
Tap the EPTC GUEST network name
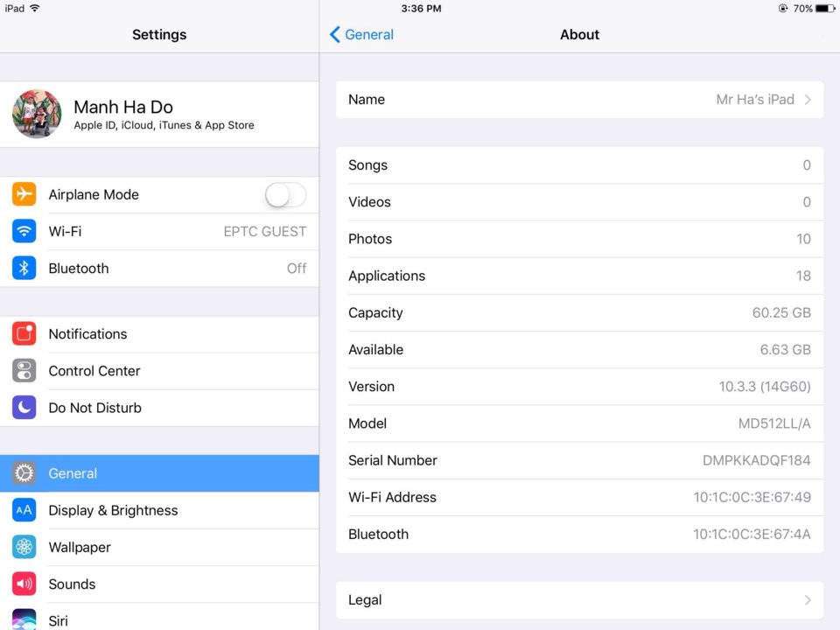tap(264, 231)
